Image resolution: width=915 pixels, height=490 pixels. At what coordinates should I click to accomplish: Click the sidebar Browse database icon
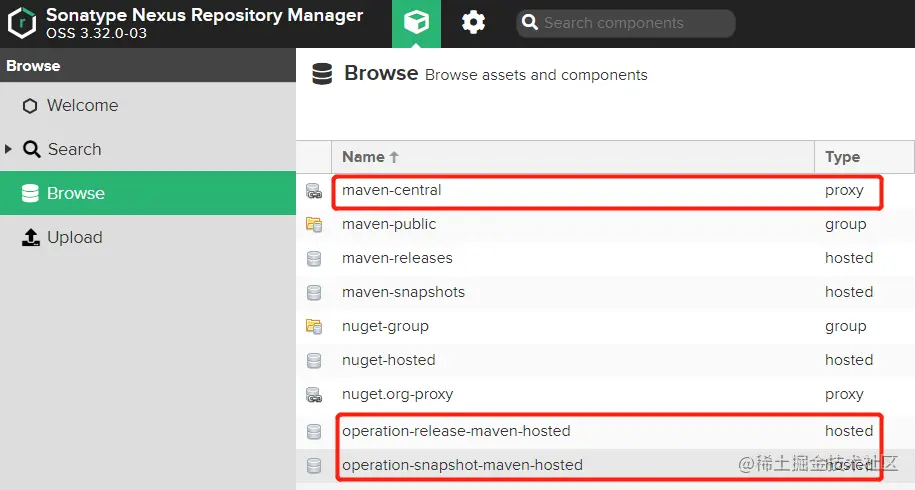(30, 193)
